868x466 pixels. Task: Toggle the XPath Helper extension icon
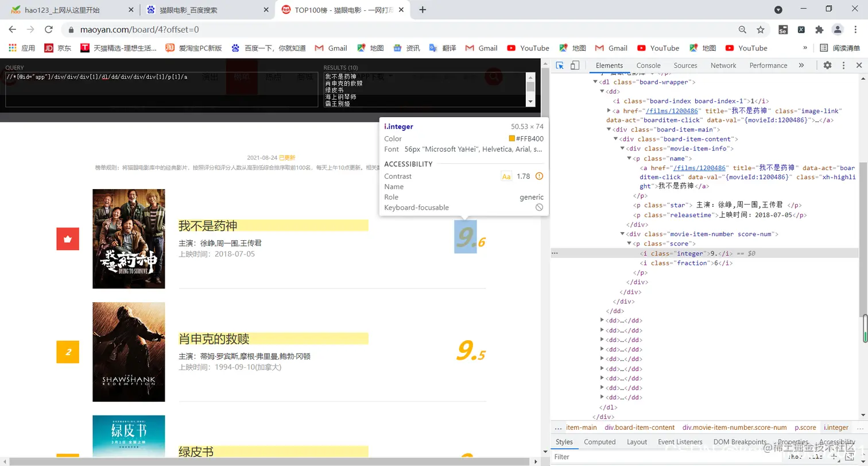tap(801, 29)
